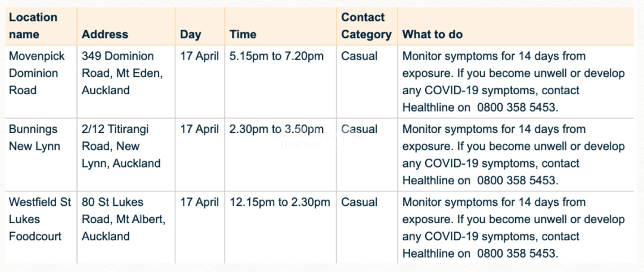Click the 2/12 Titirangi Road address cell

(x=121, y=146)
